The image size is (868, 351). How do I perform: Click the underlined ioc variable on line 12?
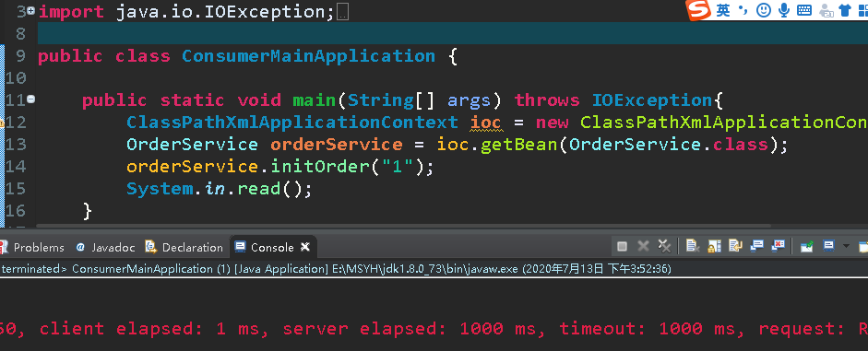(x=486, y=123)
